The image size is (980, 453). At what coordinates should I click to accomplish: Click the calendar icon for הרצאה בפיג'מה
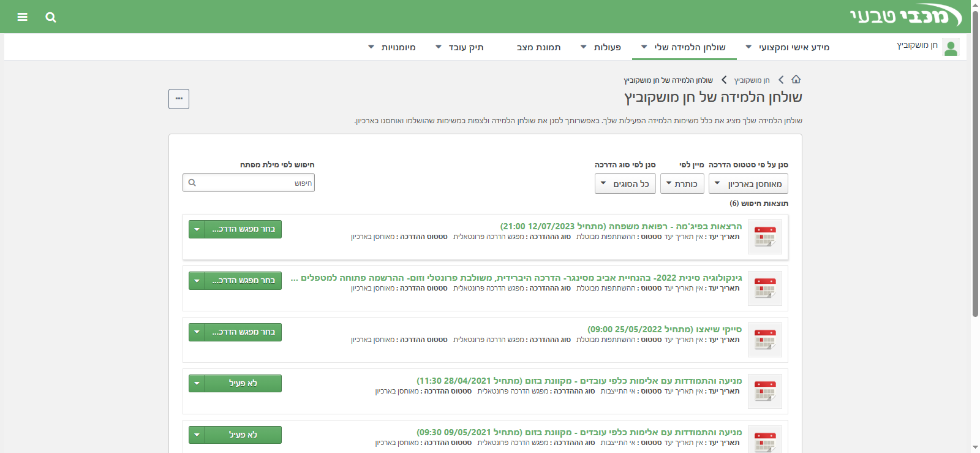(x=765, y=237)
